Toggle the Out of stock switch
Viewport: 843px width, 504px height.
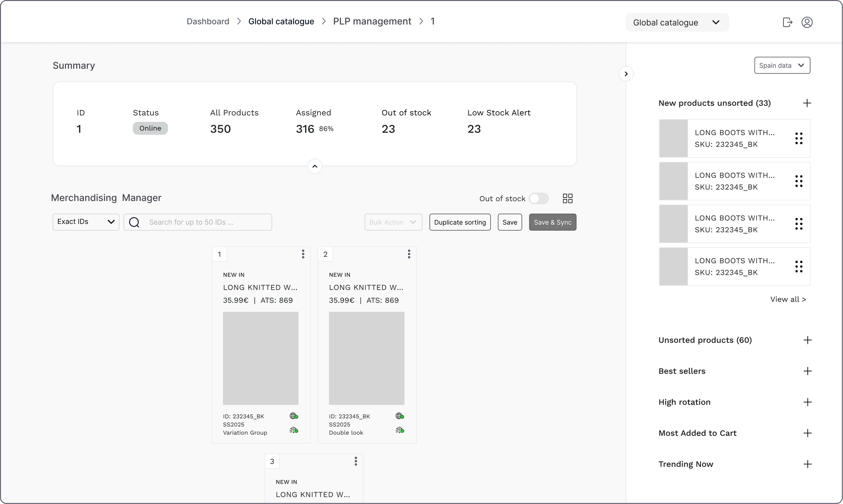click(538, 198)
